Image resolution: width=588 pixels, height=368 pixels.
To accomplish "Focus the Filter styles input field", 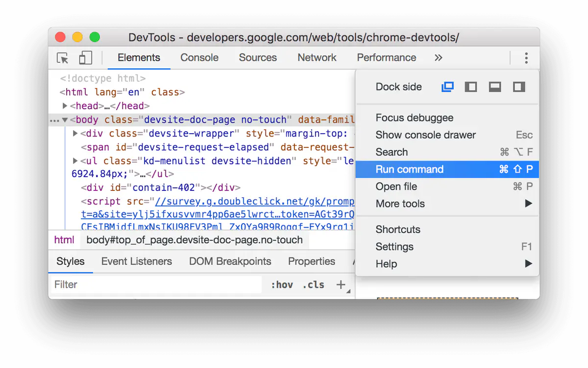I will (156, 285).
